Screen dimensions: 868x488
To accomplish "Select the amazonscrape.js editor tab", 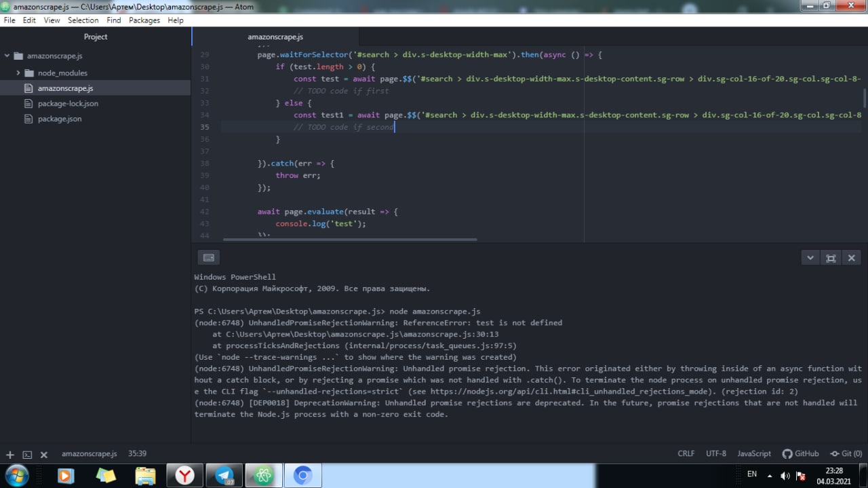I will pos(275,37).
